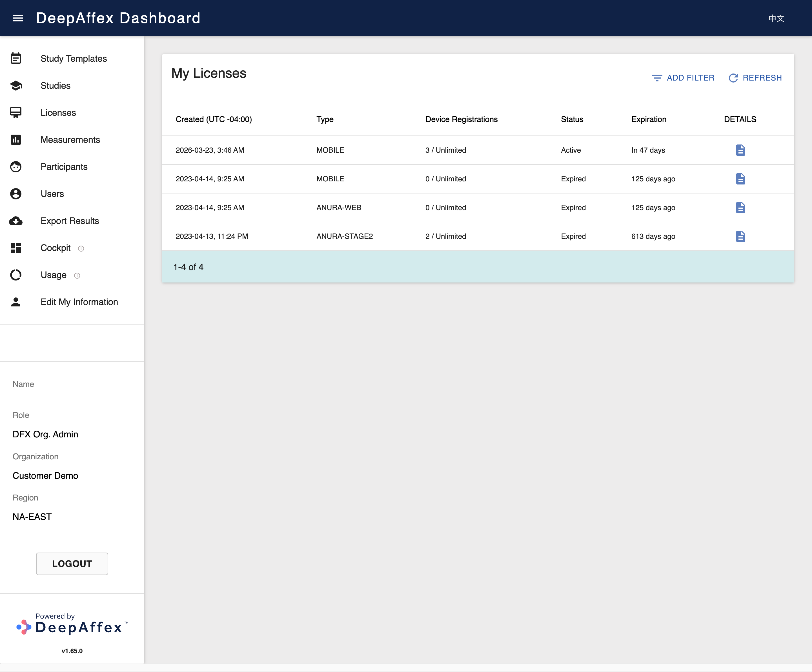The height and width of the screenshot is (672, 812).
Task: Click the DETAILS column header
Action: pyautogui.click(x=740, y=119)
